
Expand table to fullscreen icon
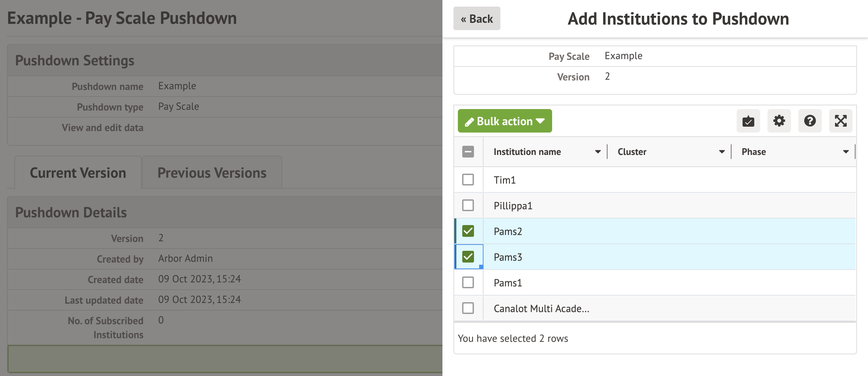pos(840,121)
